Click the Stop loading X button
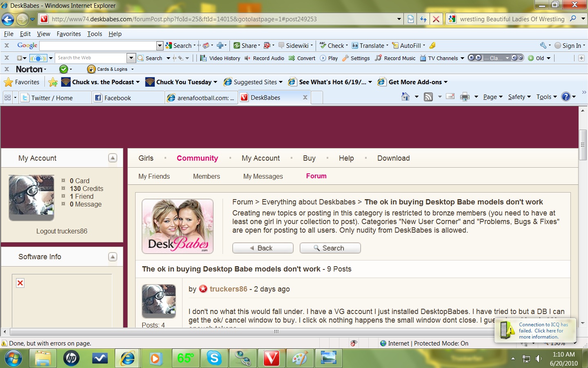This screenshot has width=588, height=368. point(436,19)
